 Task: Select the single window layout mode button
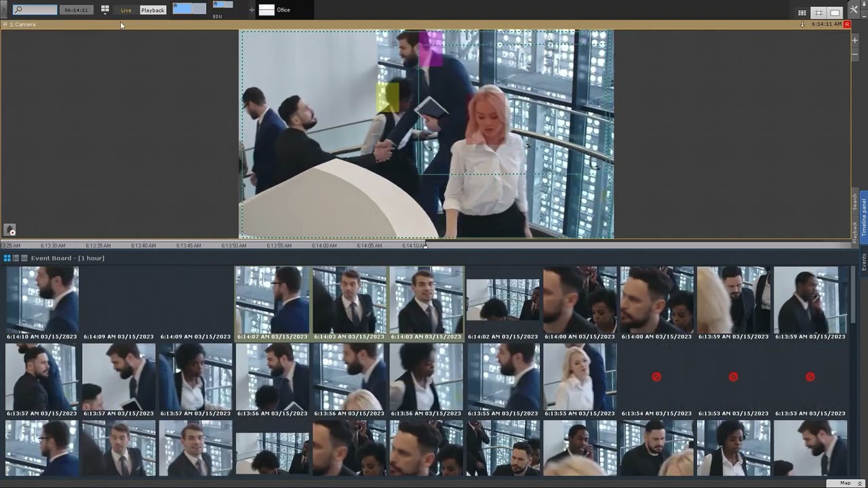click(835, 13)
